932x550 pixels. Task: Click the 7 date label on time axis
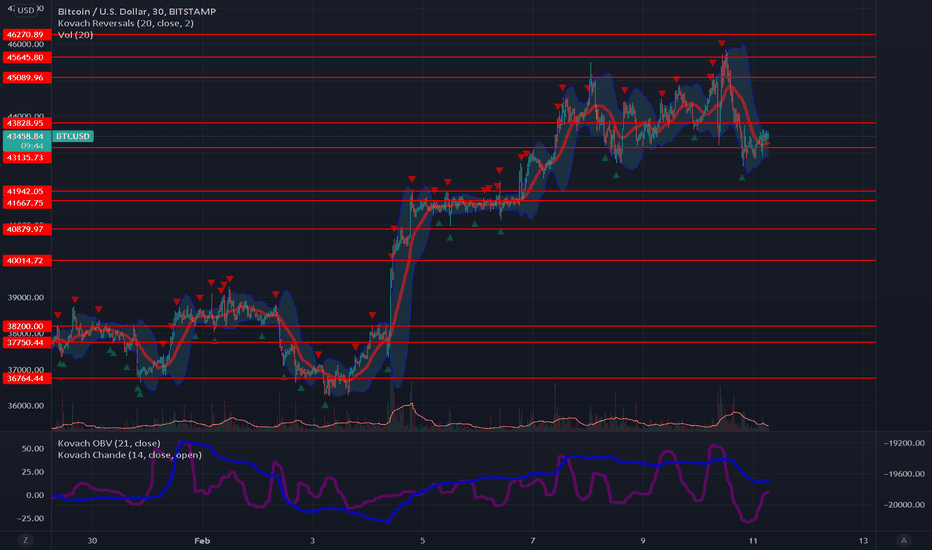(x=533, y=540)
